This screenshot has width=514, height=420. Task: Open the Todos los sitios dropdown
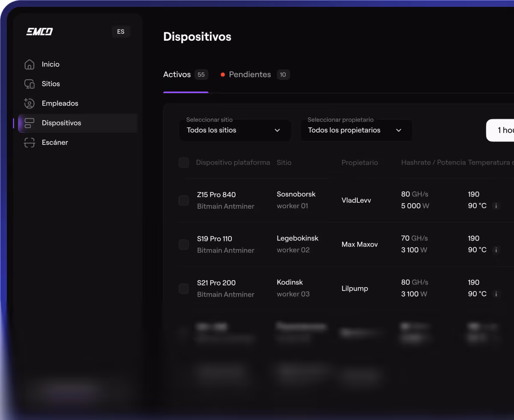pos(235,130)
